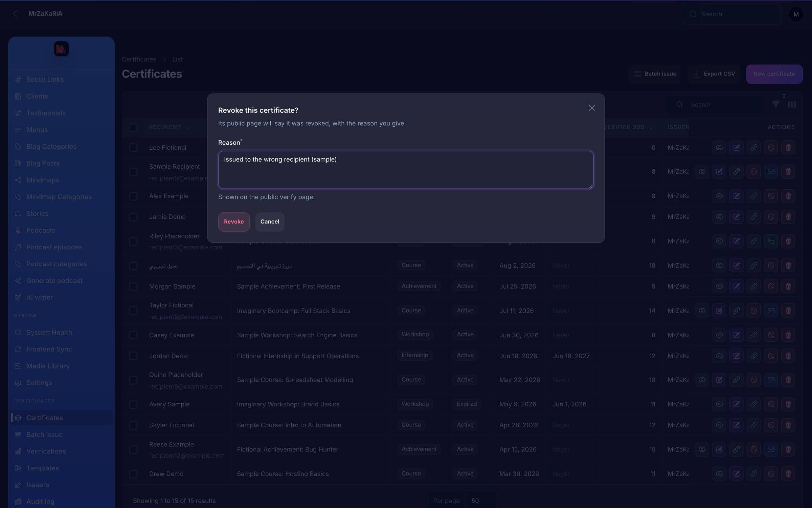Viewport: 812px width, 508px height.
Task: Delete Morgan Sample's certificate
Action: coord(788,287)
